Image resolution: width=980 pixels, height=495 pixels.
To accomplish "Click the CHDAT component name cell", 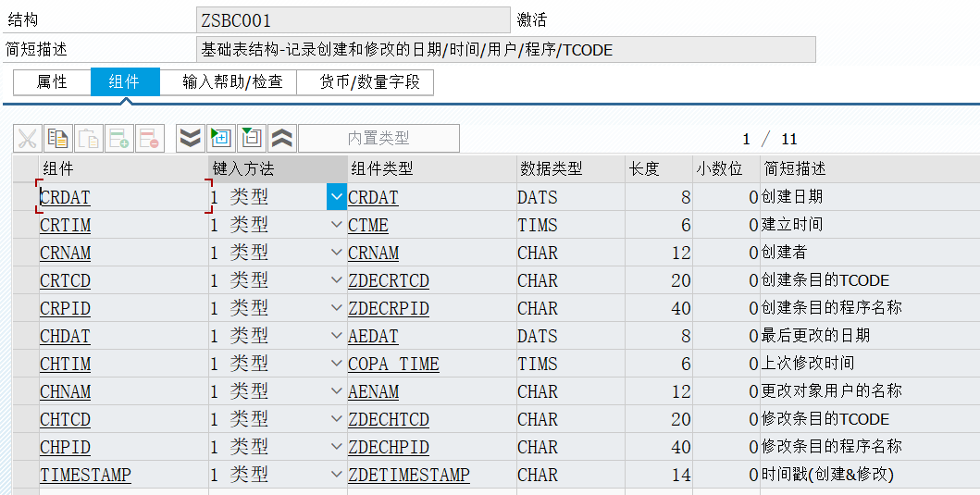I will point(124,336).
